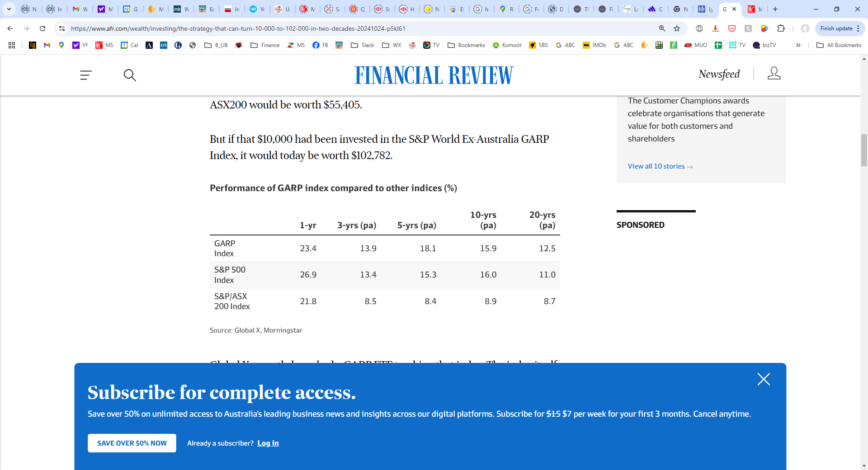Select the S&P/ASX 200 Index row label
The width and height of the screenshot is (868, 470).
[x=232, y=301]
